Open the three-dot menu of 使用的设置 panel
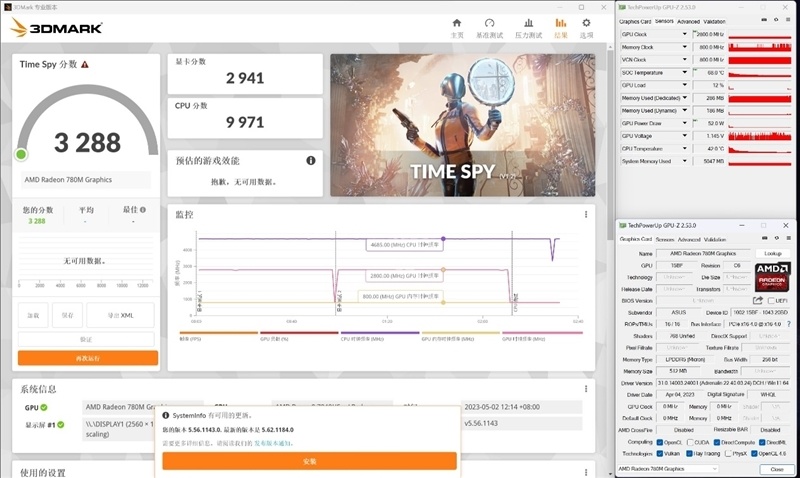This screenshot has width=800, height=478. pos(586,472)
